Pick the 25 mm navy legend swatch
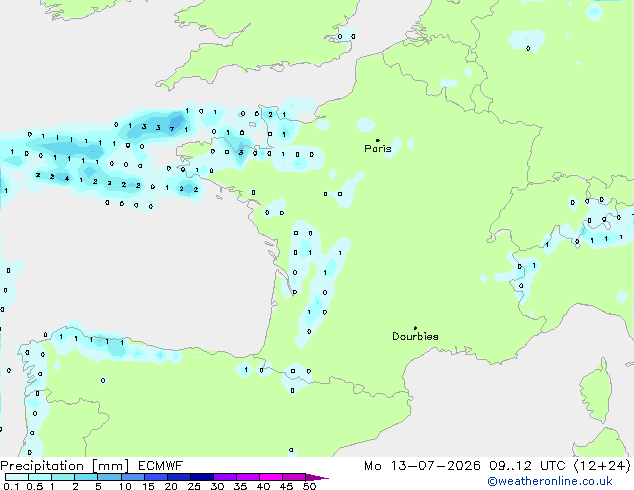Screen dimensions: 634x490 (x=202, y=477)
